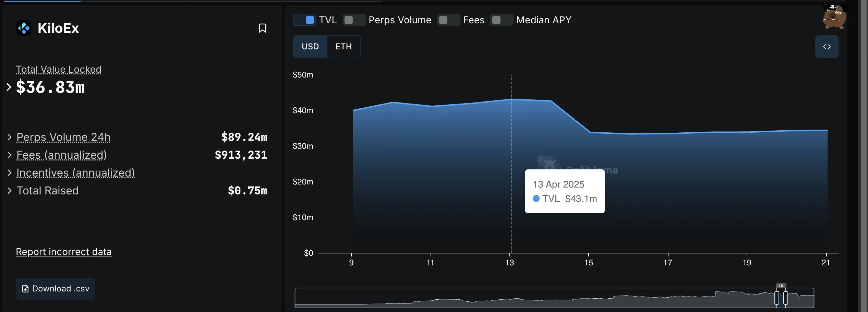The width and height of the screenshot is (868, 312).
Task: Enable the Perps Volume chart toggle
Action: (354, 20)
